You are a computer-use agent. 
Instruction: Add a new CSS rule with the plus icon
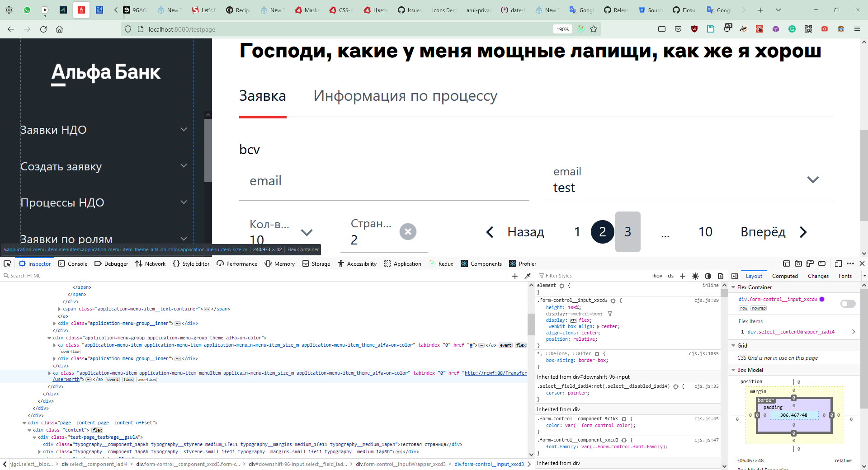683,276
